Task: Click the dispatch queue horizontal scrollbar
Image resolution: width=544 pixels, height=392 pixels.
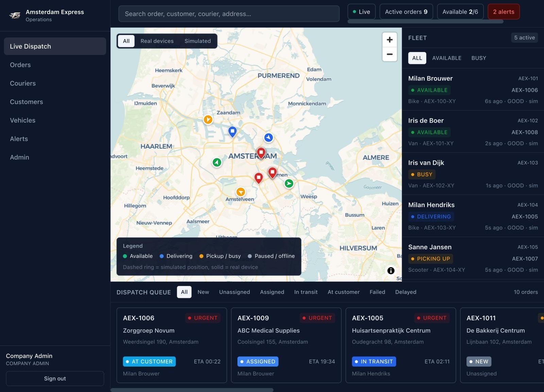Action: point(192,390)
